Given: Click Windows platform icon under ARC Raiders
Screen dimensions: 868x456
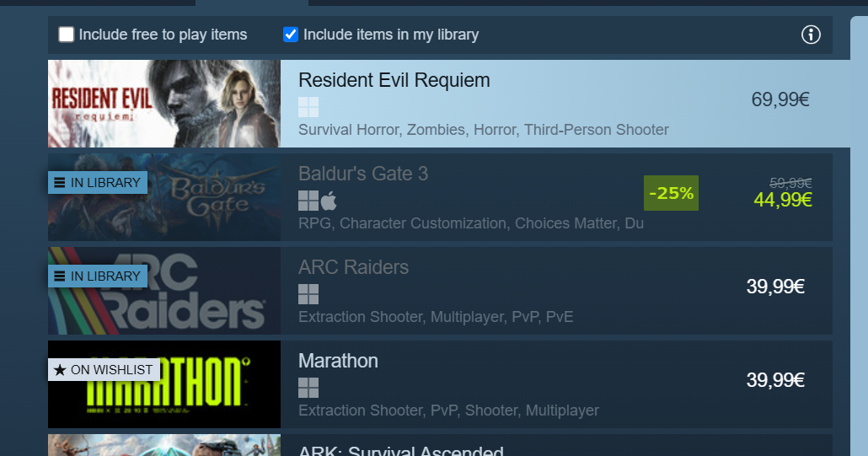Looking at the screenshot, I should pyautogui.click(x=308, y=294).
